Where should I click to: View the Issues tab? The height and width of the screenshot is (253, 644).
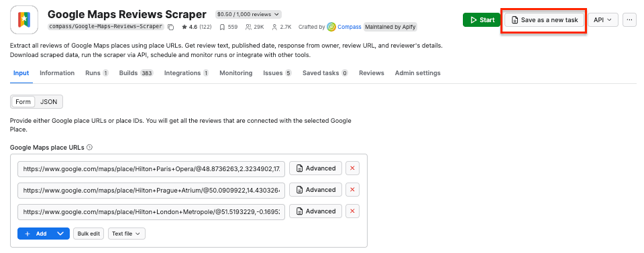click(x=278, y=73)
